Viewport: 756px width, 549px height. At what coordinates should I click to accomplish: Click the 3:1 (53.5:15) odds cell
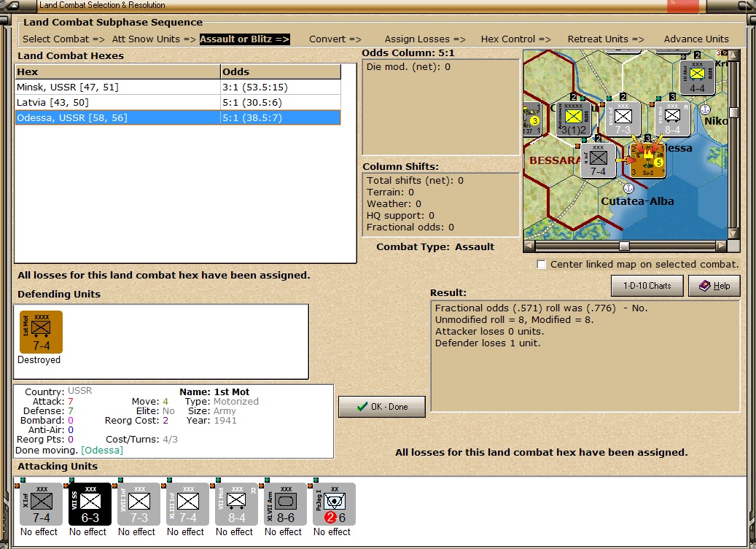(281, 87)
